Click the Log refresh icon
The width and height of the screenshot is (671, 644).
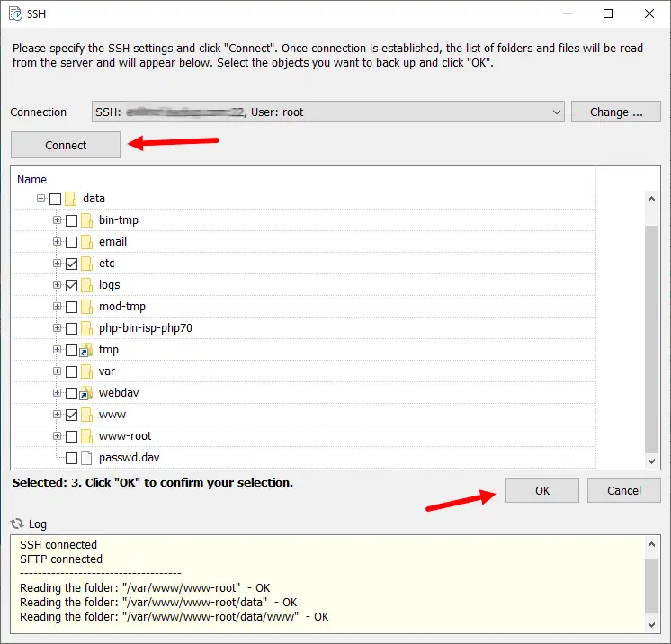[x=17, y=523]
